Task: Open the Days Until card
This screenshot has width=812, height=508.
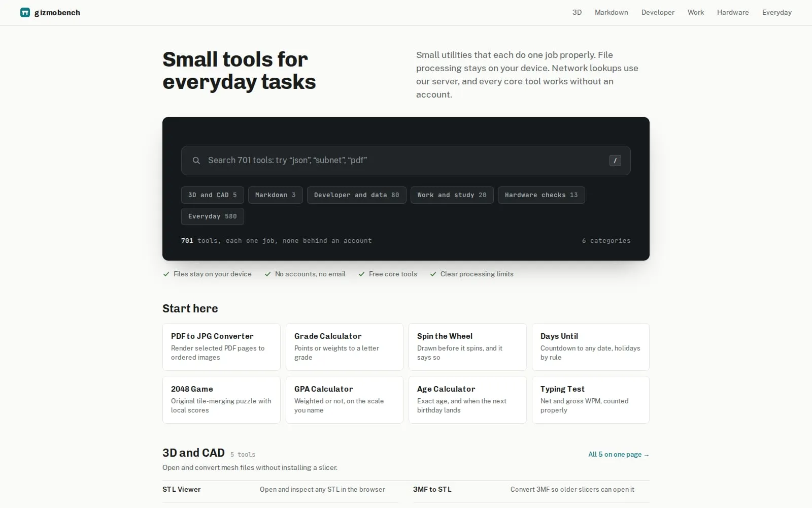Action: click(x=591, y=347)
